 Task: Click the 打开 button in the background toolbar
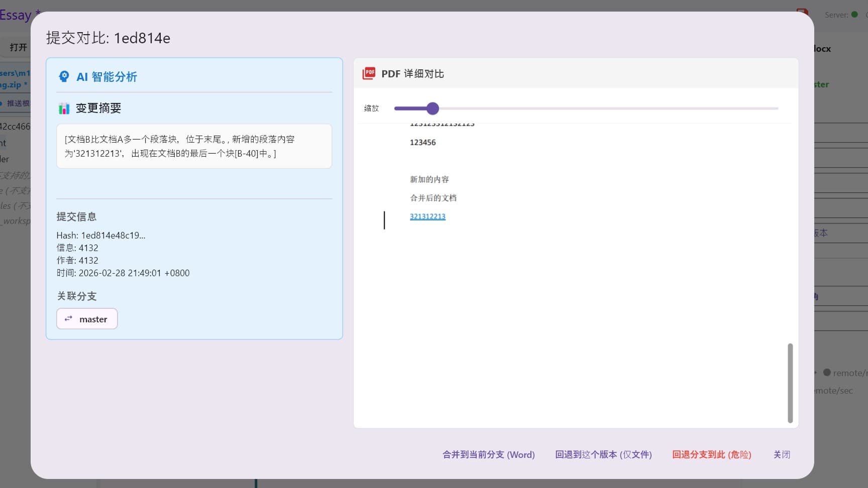(18, 47)
